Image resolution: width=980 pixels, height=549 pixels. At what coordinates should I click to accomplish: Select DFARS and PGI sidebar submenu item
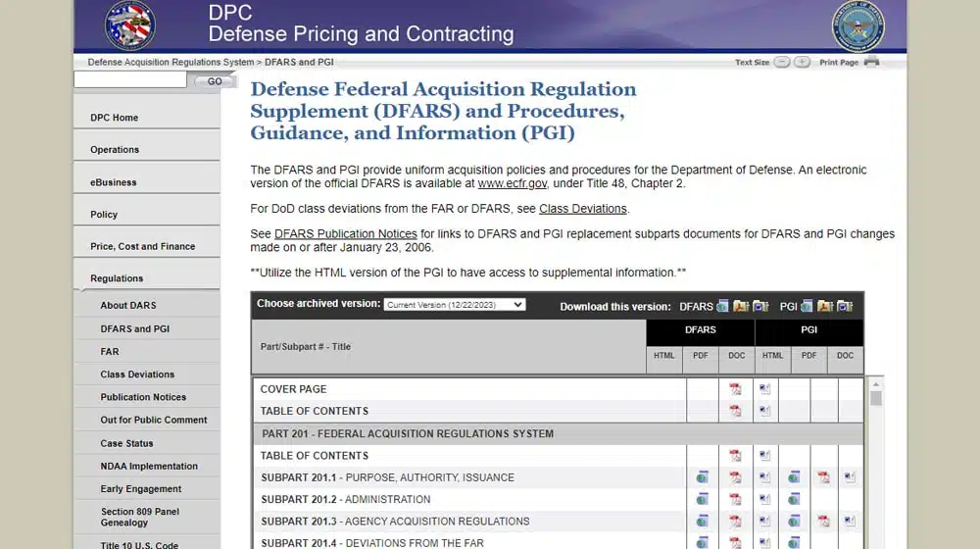(x=135, y=328)
